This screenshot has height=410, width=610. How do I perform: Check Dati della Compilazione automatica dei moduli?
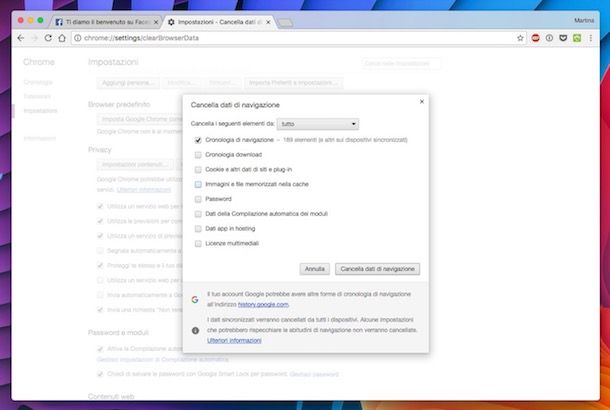point(198,214)
